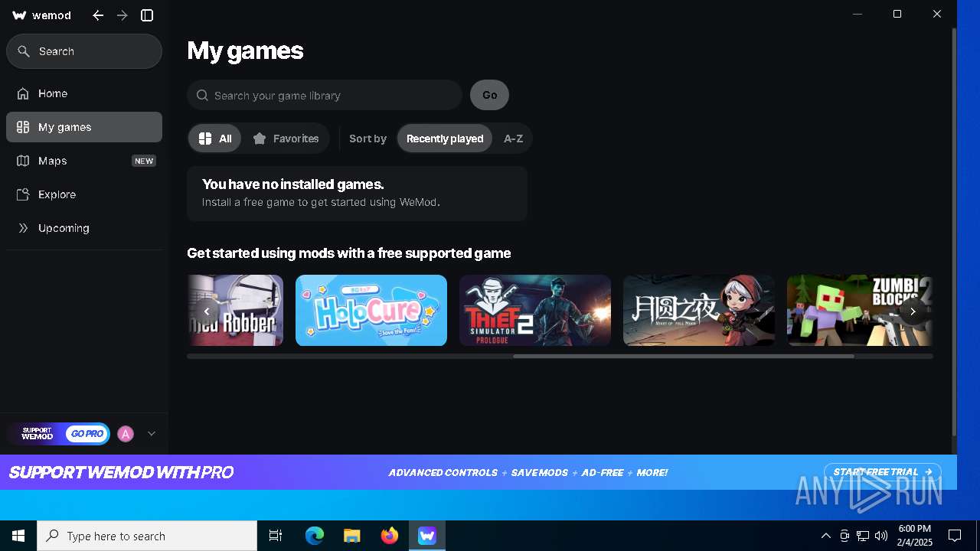The width and height of the screenshot is (980, 551).
Task: Open the network tray icon
Action: 863,536
